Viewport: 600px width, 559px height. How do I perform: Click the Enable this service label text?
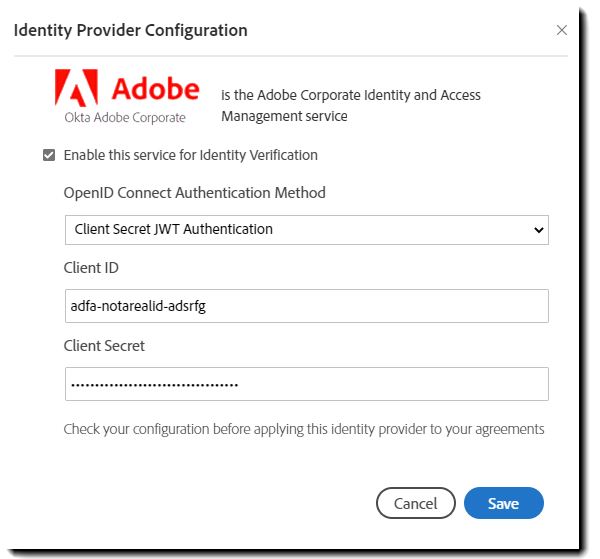190,155
